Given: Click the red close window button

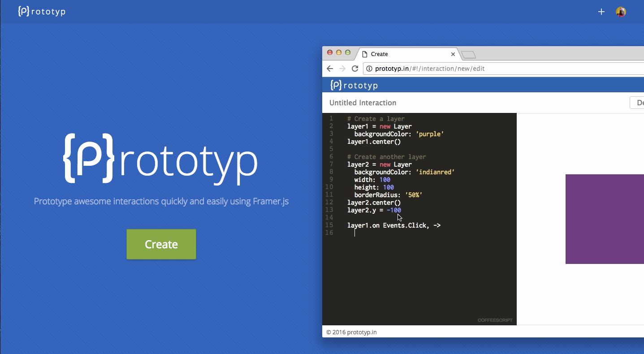Looking at the screenshot, I should click(x=330, y=52).
